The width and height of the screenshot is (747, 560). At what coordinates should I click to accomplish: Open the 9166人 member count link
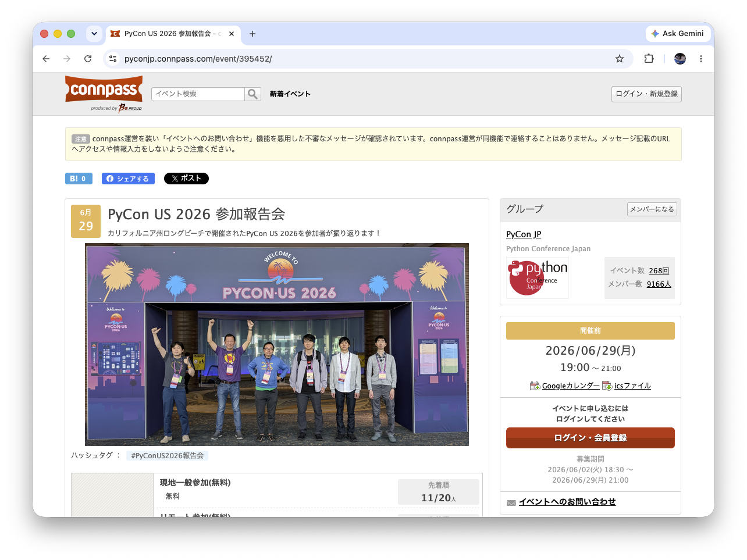coord(659,284)
